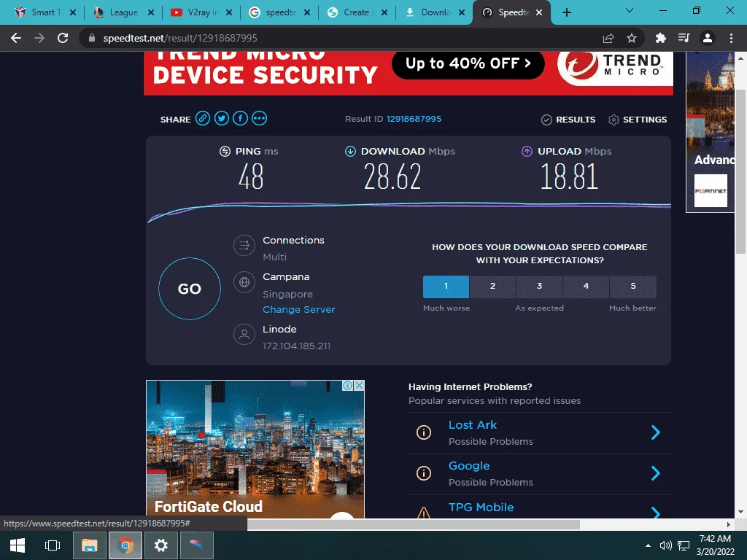Open ad choices info on FortiGate ad
This screenshot has width=747, height=560.
click(x=348, y=385)
